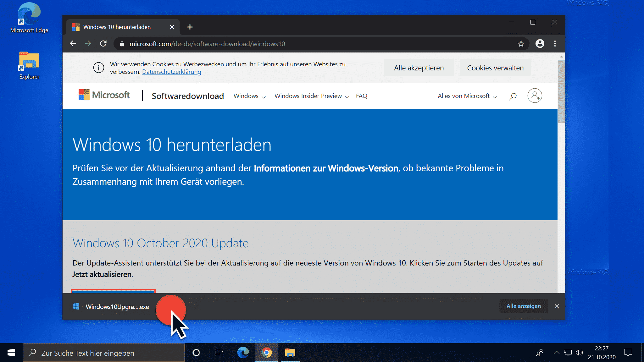The width and height of the screenshot is (644, 362).
Task: Click the volume speaker icon
Action: [x=579, y=353]
